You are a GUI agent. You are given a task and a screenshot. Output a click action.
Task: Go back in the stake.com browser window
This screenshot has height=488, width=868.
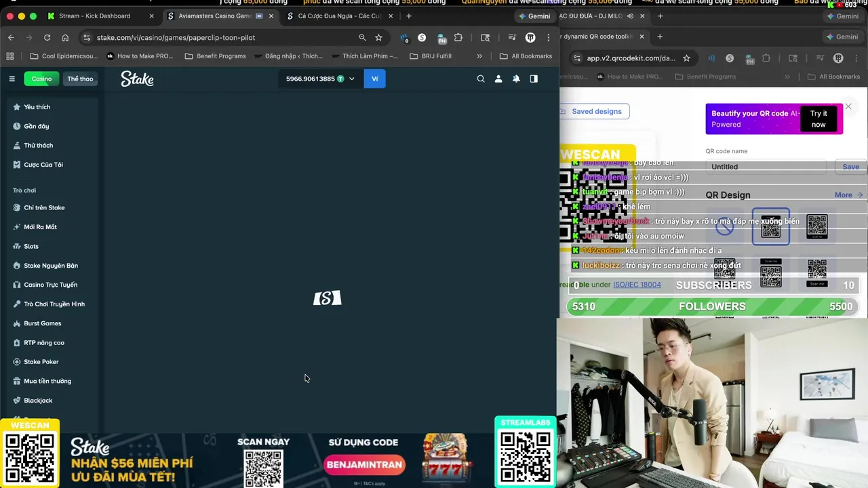click(x=11, y=37)
